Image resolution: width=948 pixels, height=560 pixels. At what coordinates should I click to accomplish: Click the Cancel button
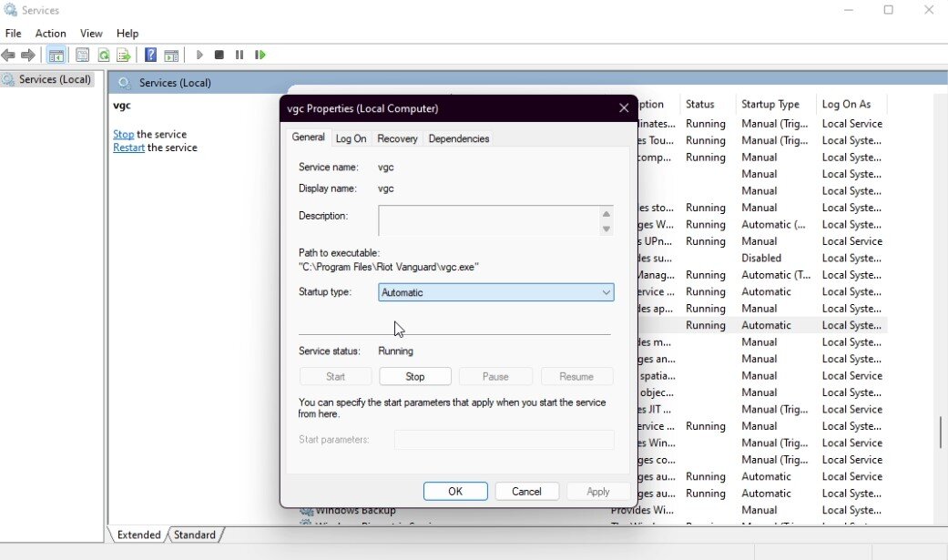(526, 491)
